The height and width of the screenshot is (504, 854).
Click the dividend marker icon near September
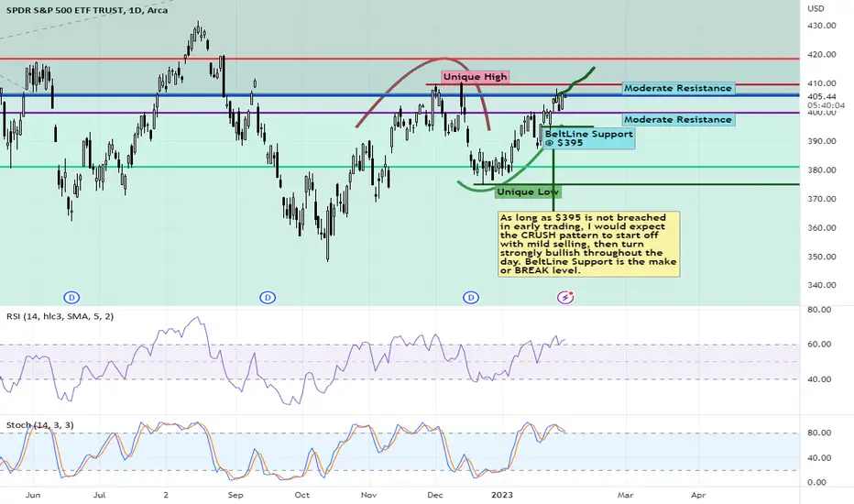[x=268, y=298]
